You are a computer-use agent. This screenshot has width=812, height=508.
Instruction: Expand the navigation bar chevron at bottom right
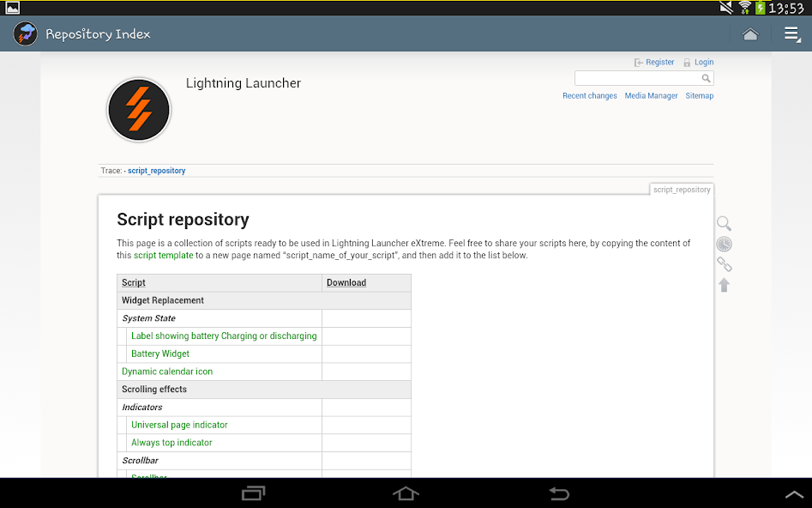[793, 494]
